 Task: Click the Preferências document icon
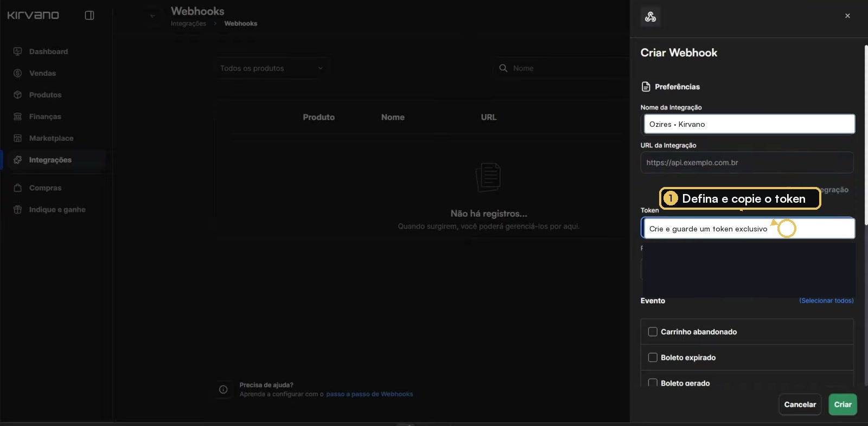pyautogui.click(x=646, y=87)
